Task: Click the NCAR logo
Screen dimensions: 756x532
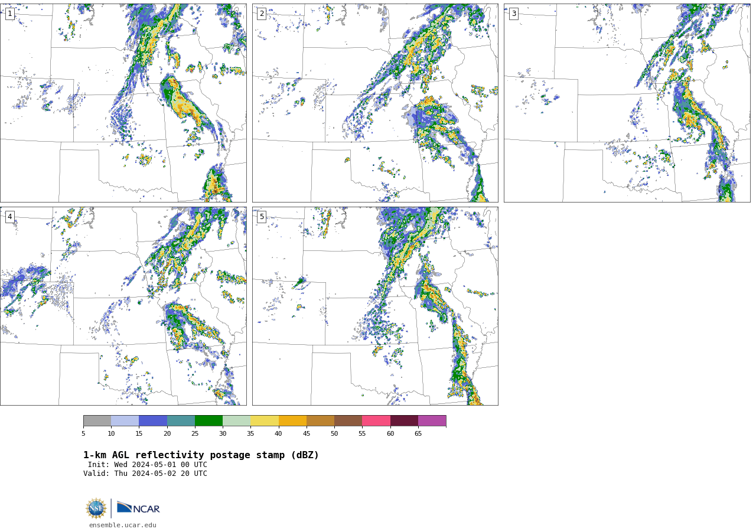Action: (x=138, y=508)
